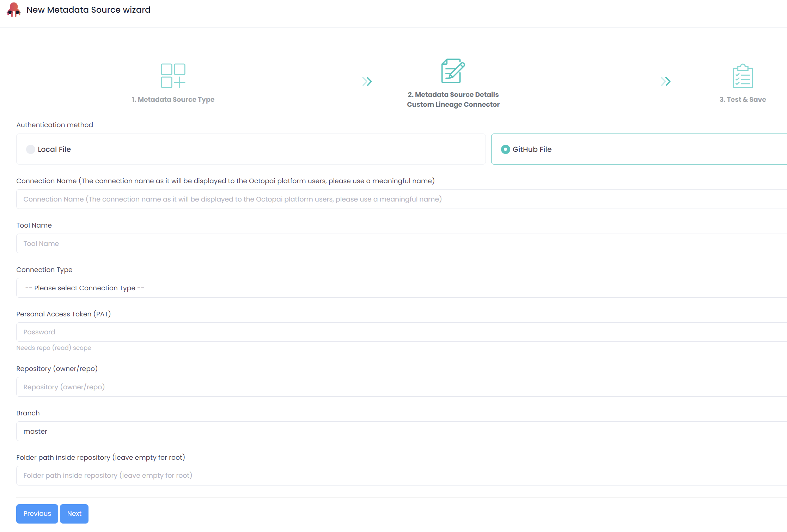Click the 'New Metadata Source wizard' title
787x532 pixels.
(89, 10)
